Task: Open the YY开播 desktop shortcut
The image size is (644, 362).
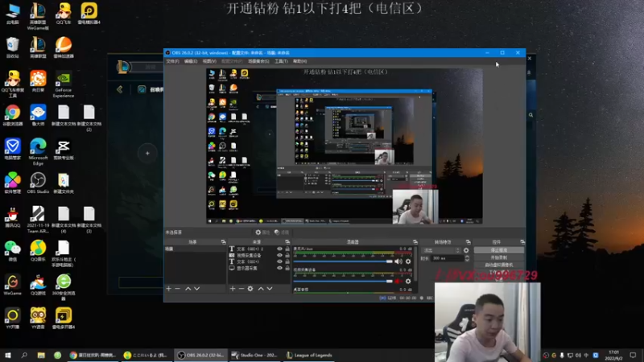Action: [12, 319]
